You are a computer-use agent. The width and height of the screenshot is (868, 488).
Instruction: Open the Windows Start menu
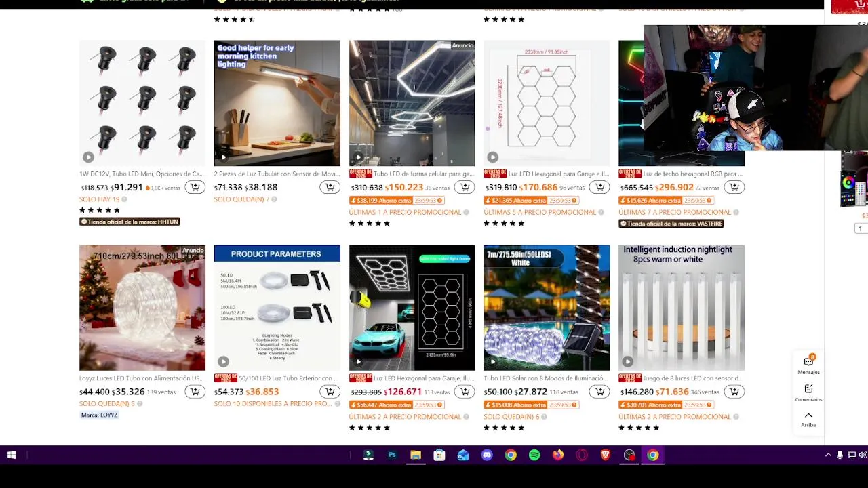tap(12, 455)
